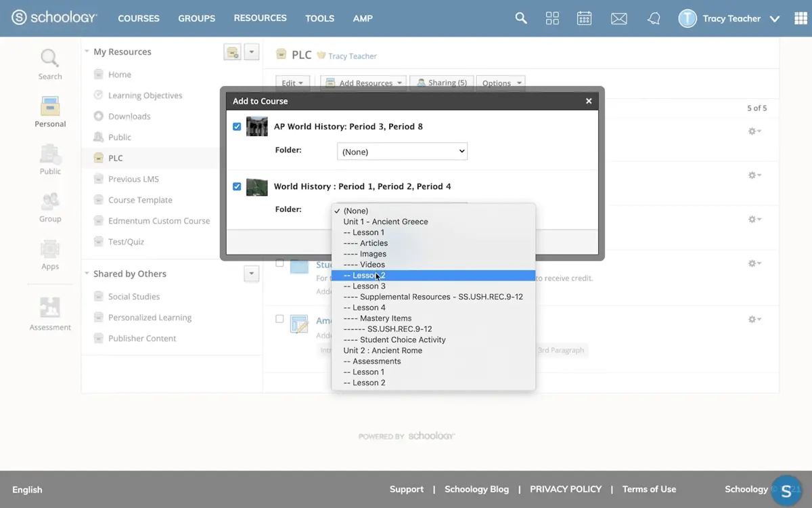The height and width of the screenshot is (508, 812).
Task: Open Shared by Others dropdown arrow
Action: coord(252,274)
